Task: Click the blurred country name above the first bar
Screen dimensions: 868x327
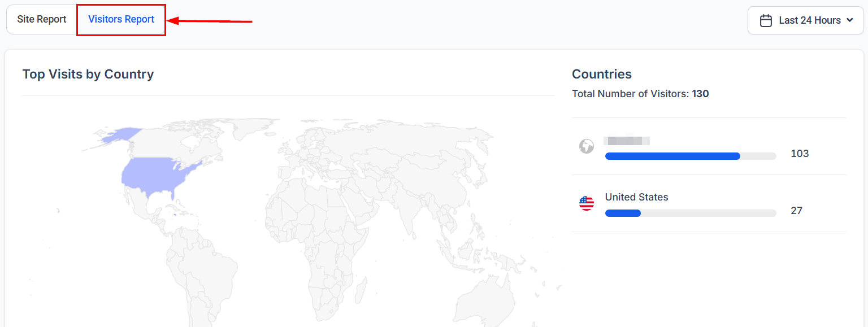Action: click(x=627, y=141)
